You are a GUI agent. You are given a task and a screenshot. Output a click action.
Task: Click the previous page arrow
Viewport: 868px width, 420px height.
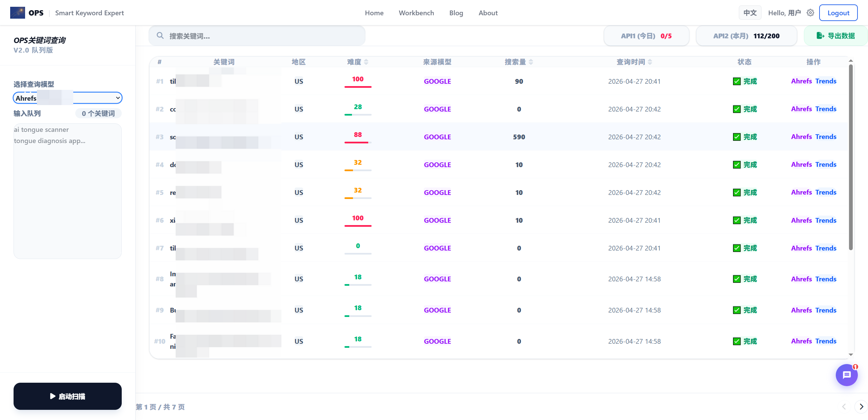(x=844, y=407)
